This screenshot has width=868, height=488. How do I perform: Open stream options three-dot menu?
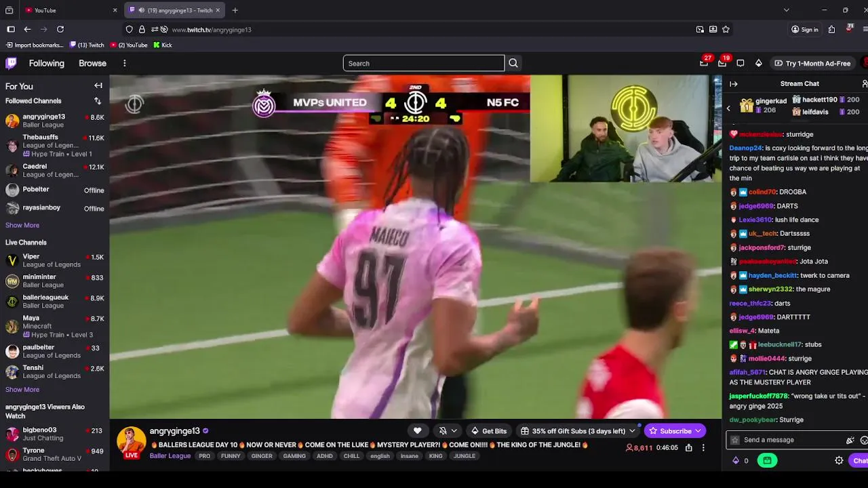pyautogui.click(x=703, y=447)
